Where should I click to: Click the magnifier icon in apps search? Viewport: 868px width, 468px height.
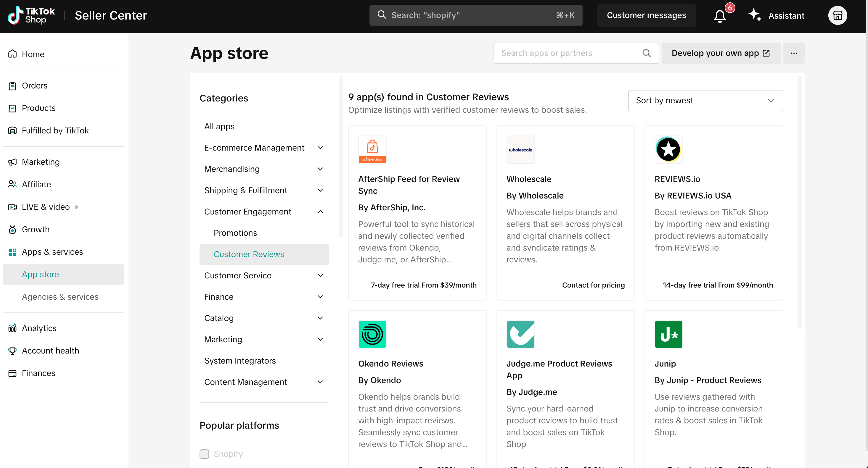[647, 53]
